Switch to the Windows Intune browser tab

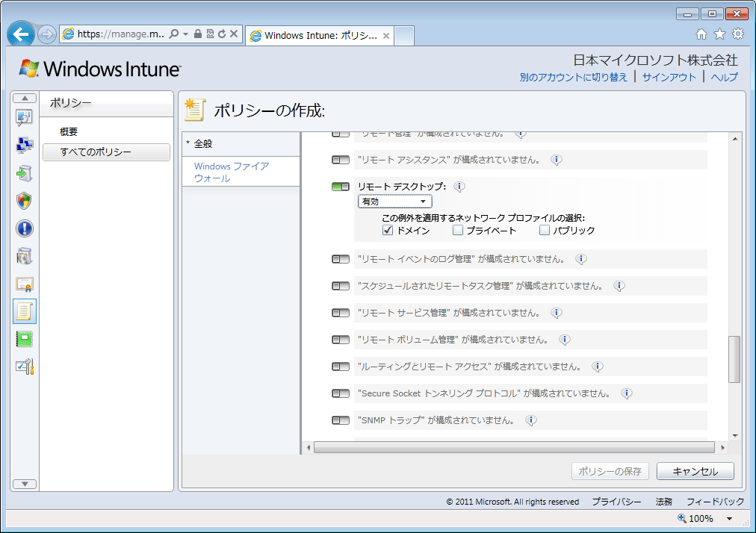[x=320, y=36]
